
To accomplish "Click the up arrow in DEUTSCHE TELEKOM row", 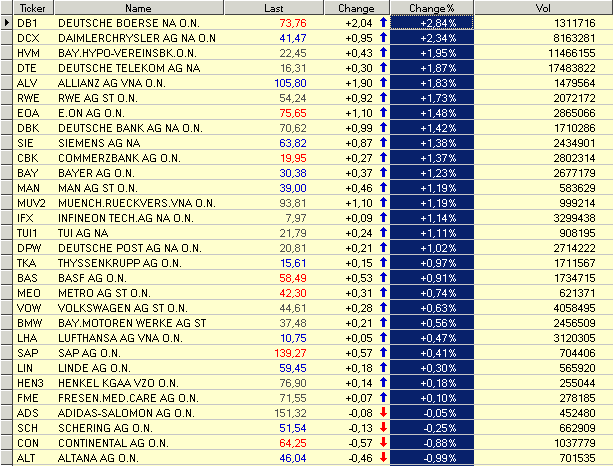I will tap(383, 68).
